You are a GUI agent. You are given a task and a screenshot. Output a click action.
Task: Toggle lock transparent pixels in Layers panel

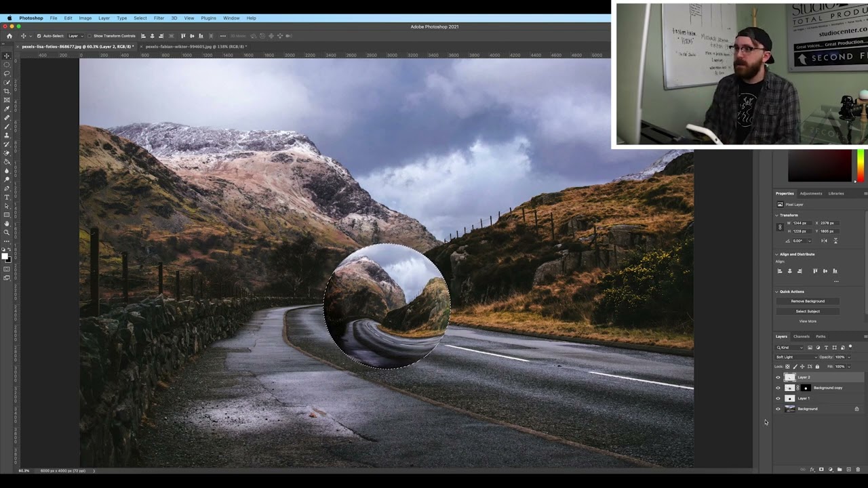pos(787,367)
